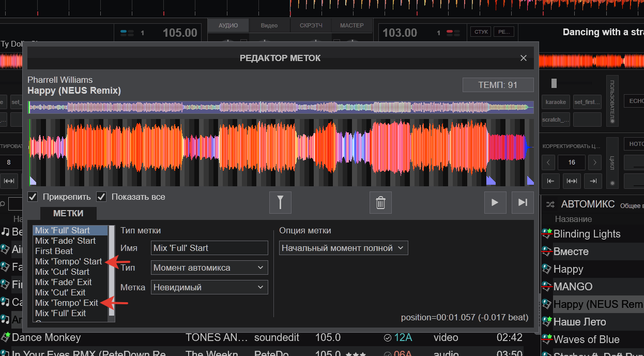The image size is (644, 356).
Task: Click the Имя name input field
Action: click(x=209, y=248)
